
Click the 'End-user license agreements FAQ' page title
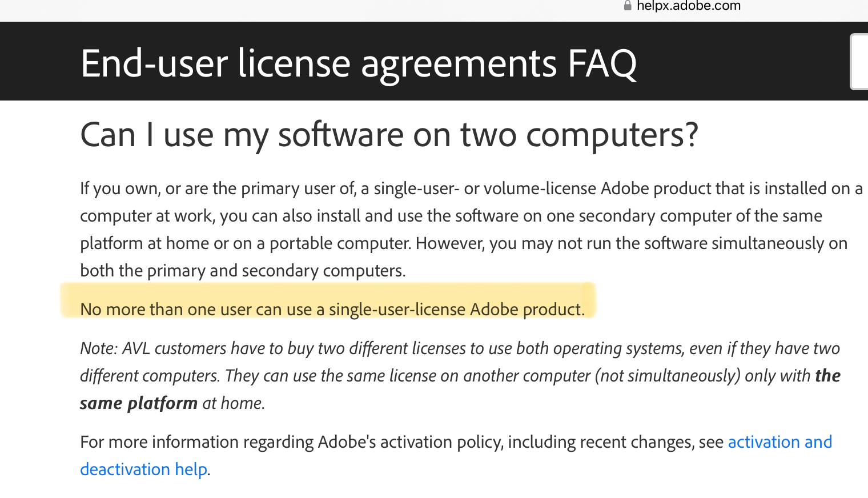[359, 63]
